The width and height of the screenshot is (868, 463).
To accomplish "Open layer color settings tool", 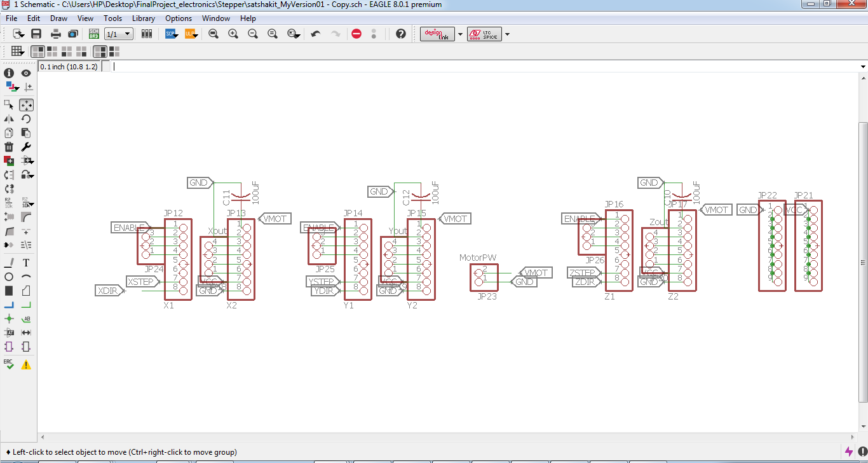I will click(x=10, y=87).
